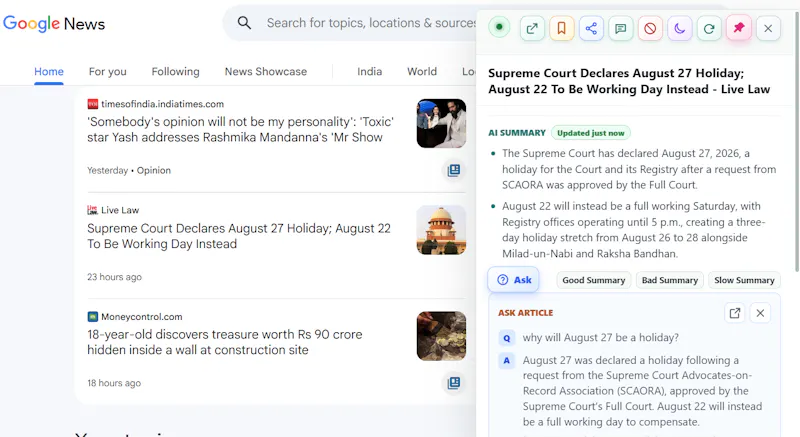
Task: Open Supreme Court August 27 holiday headline
Action: pos(239,236)
